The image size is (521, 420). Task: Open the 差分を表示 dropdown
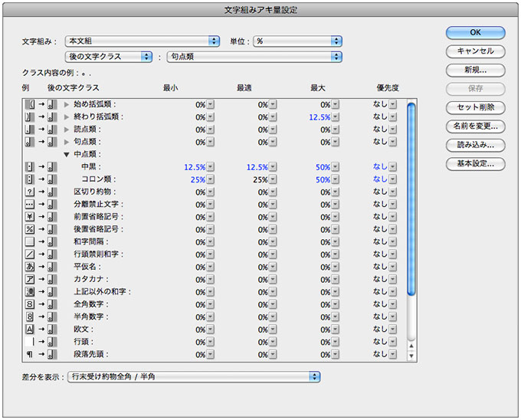coord(194,376)
